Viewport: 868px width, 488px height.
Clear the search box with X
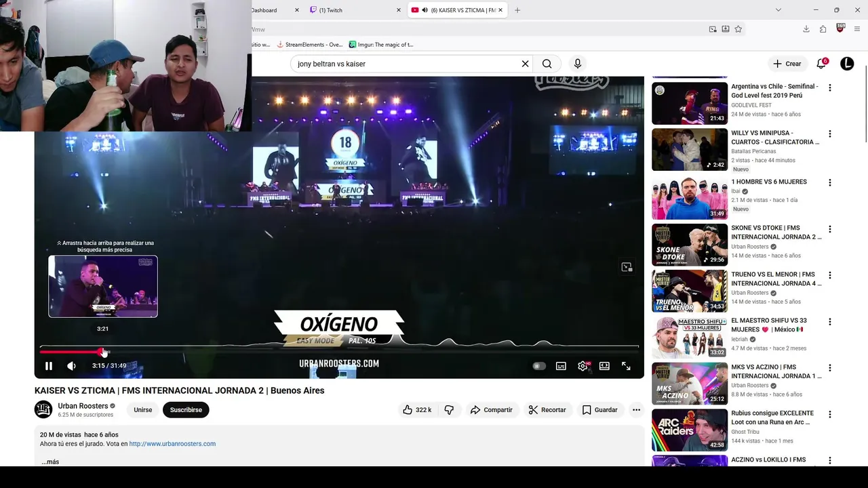click(x=525, y=64)
